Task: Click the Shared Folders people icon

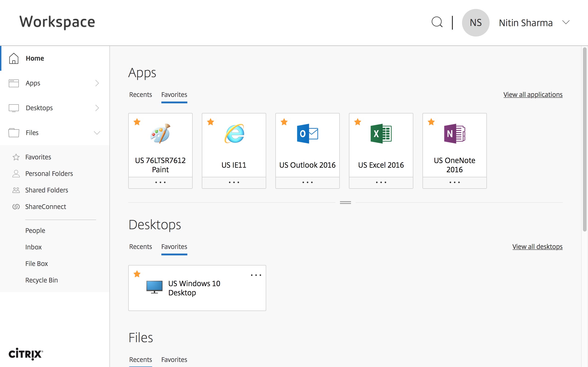Action: tap(16, 190)
